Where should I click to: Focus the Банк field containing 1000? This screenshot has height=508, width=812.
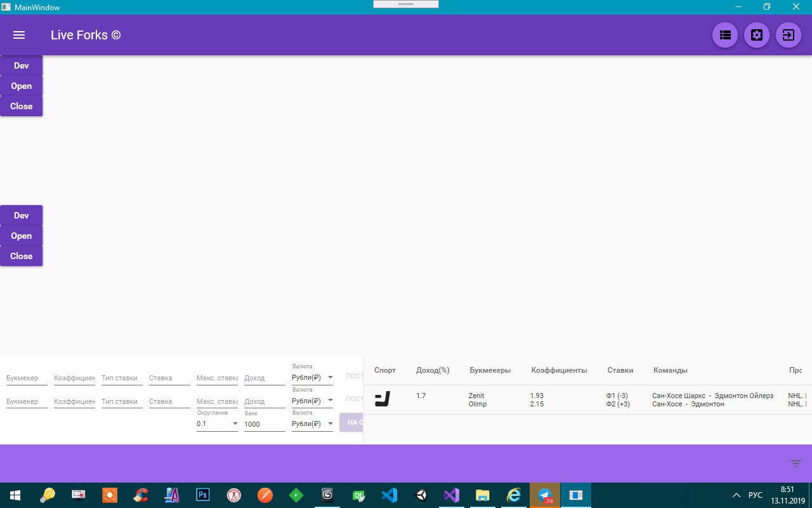coord(265,424)
